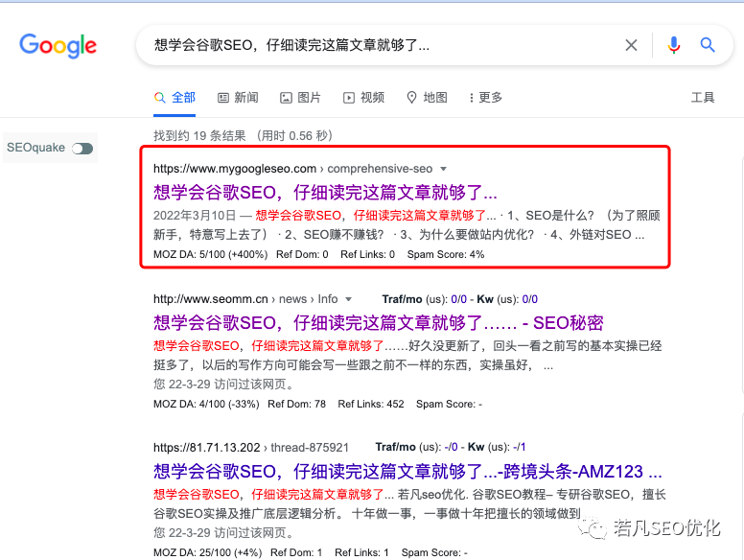Select the 全部 tab
The image size is (744, 560).
(174, 98)
